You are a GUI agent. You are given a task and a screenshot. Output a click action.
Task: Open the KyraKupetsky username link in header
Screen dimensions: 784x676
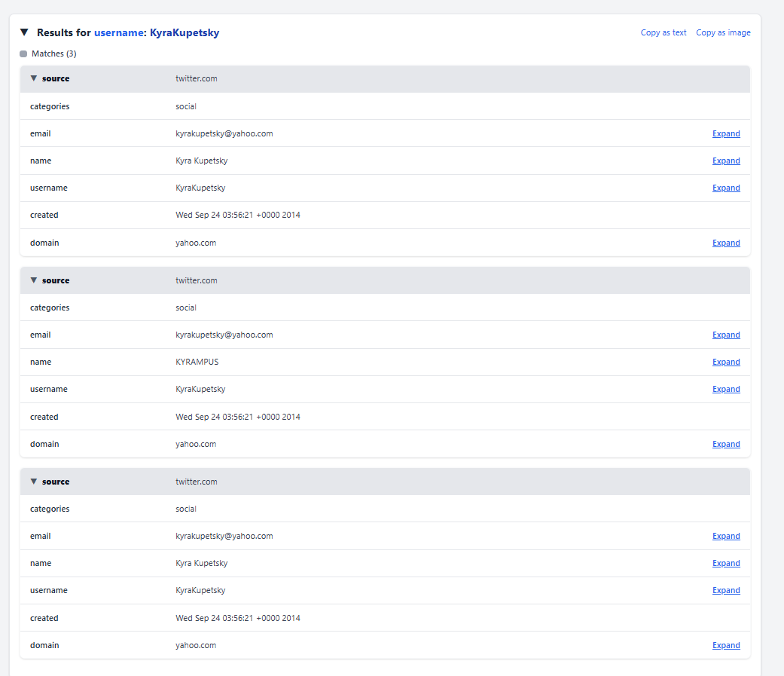point(185,32)
